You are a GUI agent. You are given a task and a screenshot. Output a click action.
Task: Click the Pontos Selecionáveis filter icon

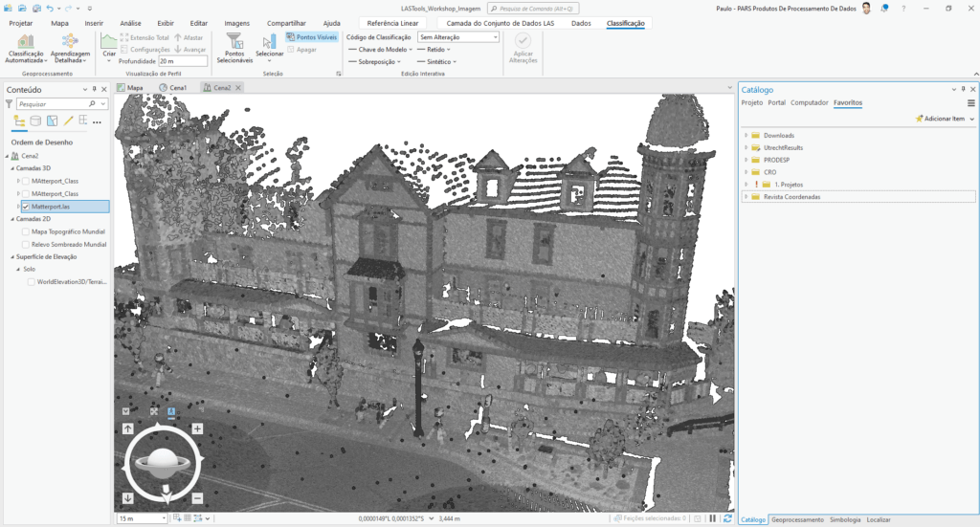(x=234, y=41)
